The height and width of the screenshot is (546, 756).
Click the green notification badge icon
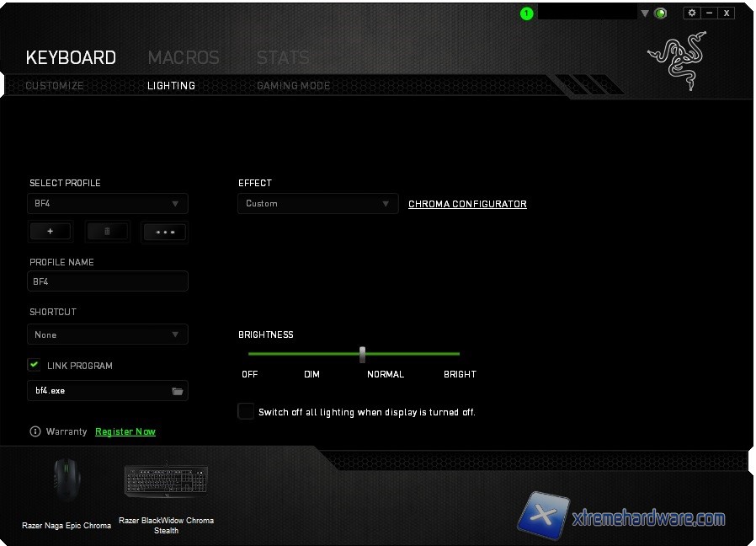527,13
